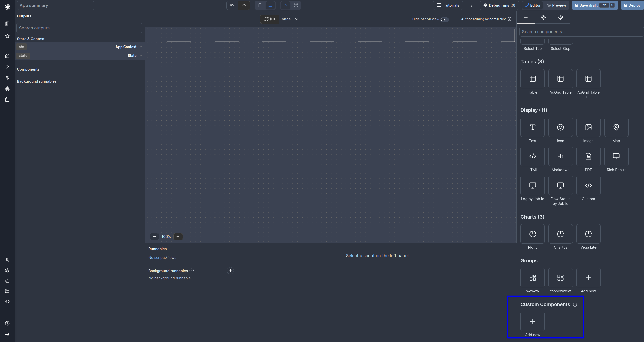
Task: Add new custom component plus icon
Action: click(x=532, y=321)
